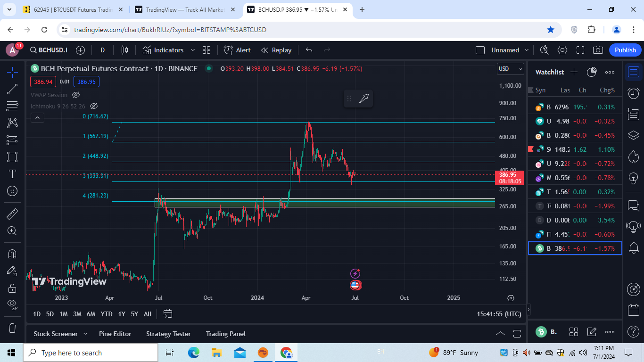This screenshot has width=644, height=362.
Task: Open Stock Screener tab
Action: (x=56, y=334)
